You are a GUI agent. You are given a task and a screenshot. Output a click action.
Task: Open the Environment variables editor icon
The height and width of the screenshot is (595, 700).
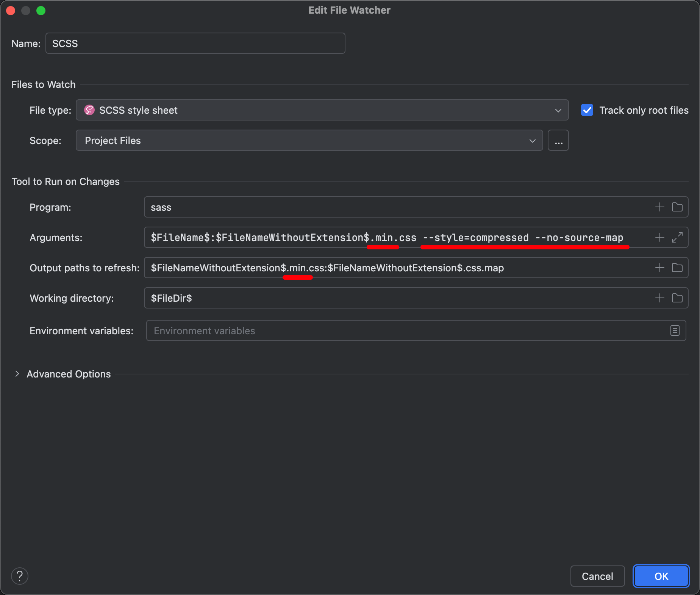coord(675,330)
